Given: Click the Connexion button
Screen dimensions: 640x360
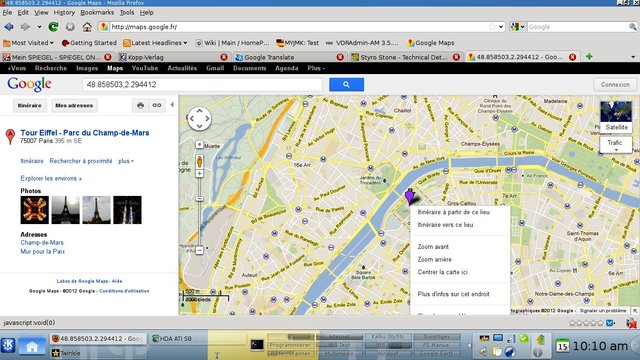Looking at the screenshot, I should point(615,84).
